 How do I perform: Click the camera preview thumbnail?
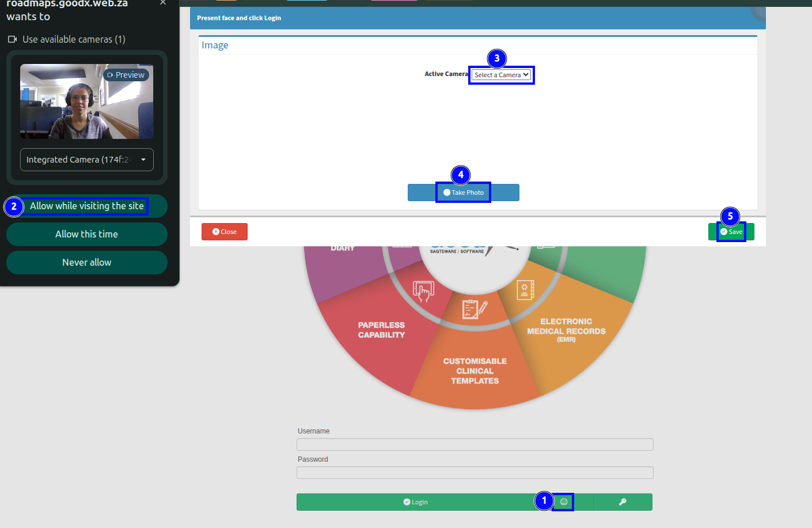point(87,101)
